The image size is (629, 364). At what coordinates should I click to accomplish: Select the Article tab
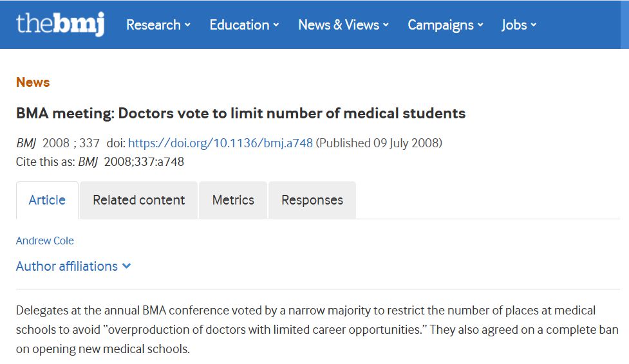[x=47, y=200]
